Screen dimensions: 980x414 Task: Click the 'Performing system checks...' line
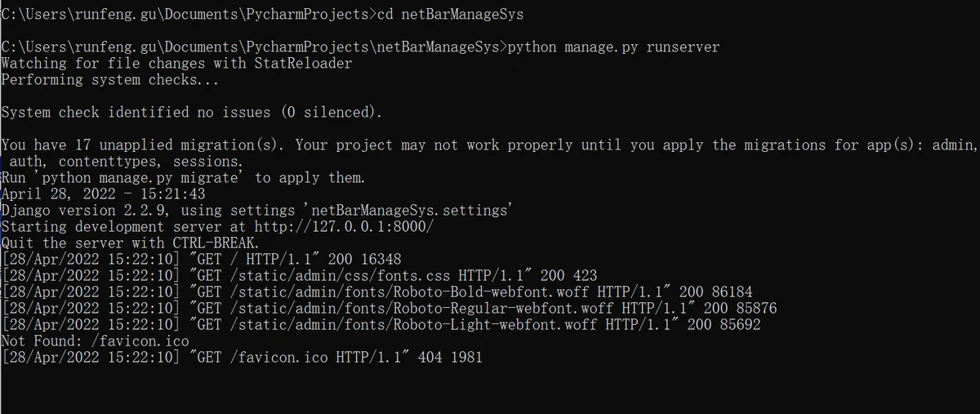(111, 79)
